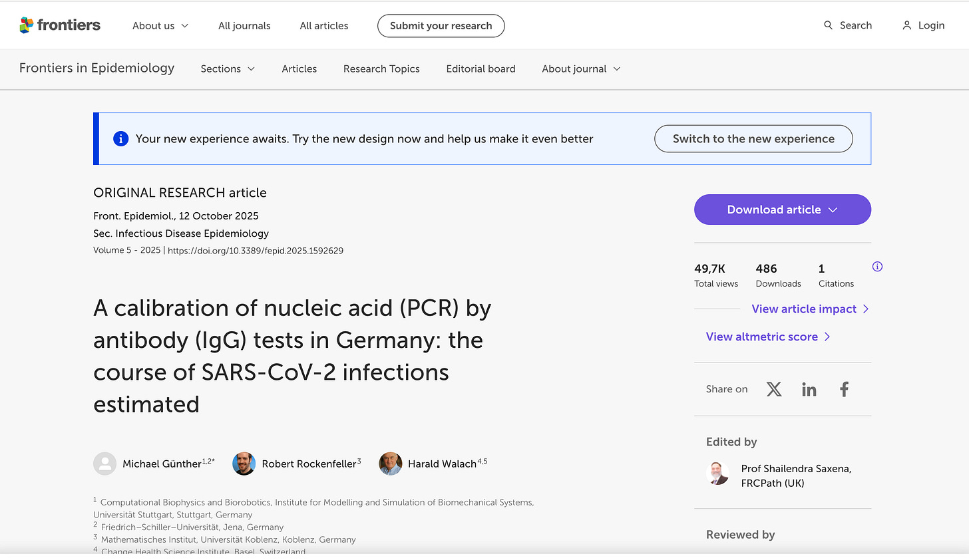Click the '1' Citations value

[x=821, y=269]
